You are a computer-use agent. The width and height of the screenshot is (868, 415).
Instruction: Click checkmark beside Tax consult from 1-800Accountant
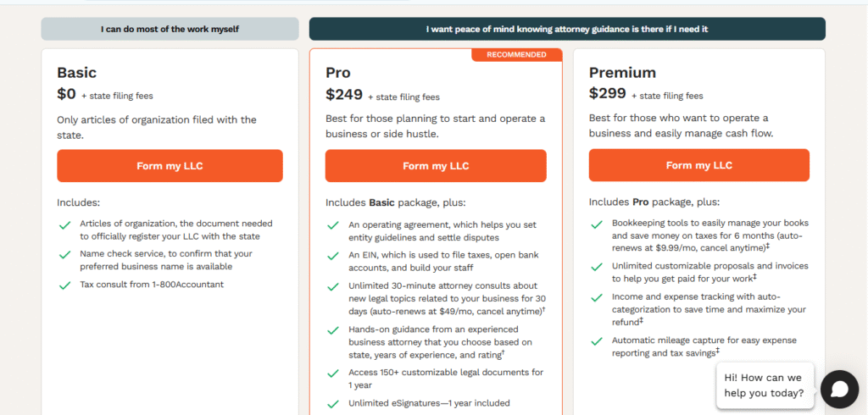pyautogui.click(x=64, y=285)
